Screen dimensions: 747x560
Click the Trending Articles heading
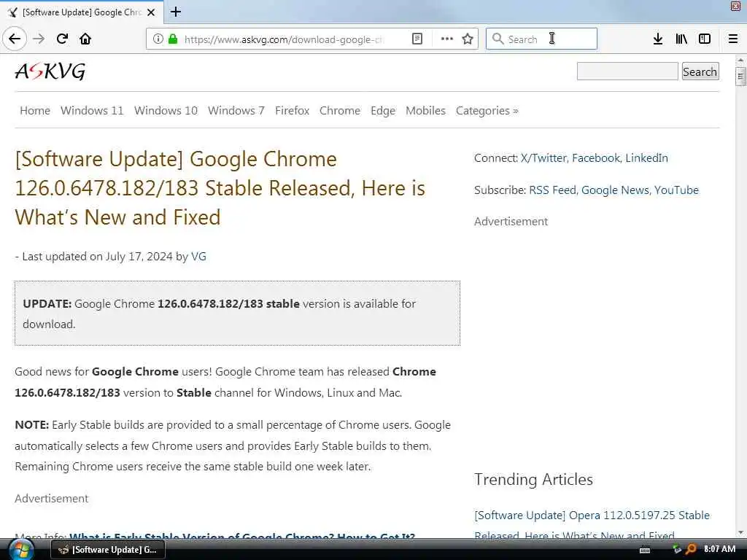(x=533, y=480)
